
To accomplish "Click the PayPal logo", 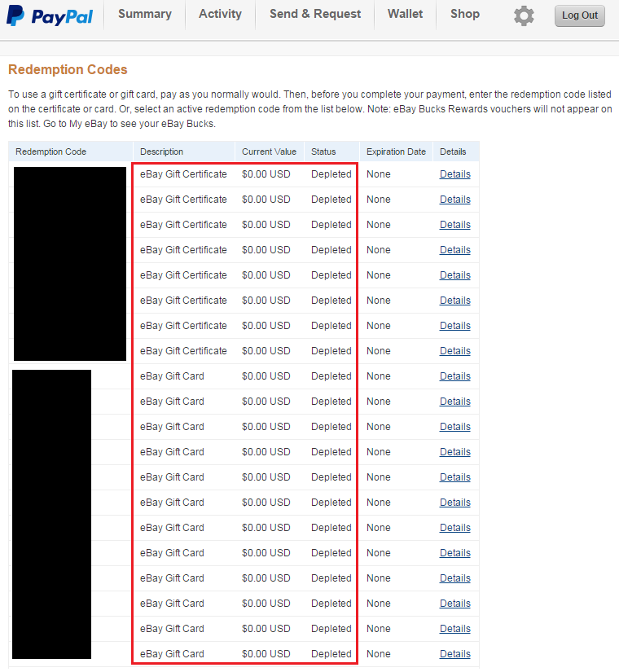I will pos(50,15).
